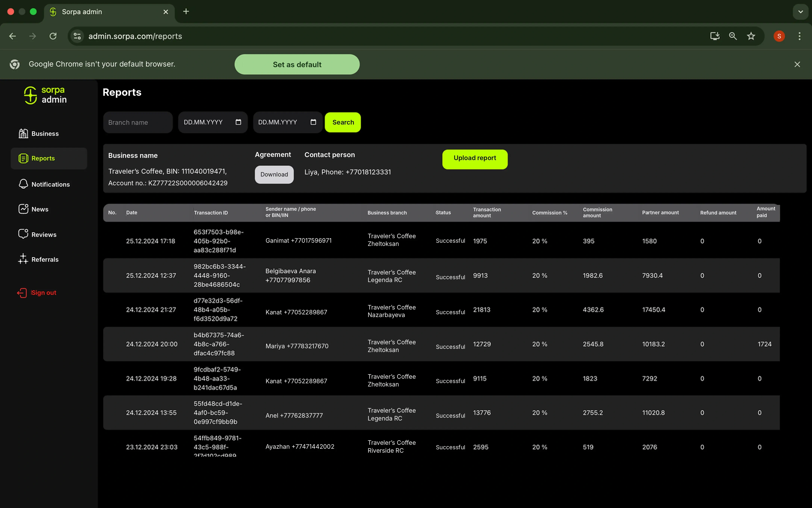The width and height of the screenshot is (812, 508).
Task: Go to Notifications menu item
Action: pos(51,184)
